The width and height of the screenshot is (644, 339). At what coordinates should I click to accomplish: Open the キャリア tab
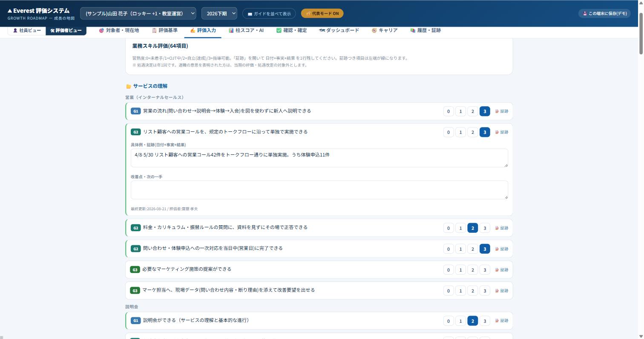[x=385, y=31]
